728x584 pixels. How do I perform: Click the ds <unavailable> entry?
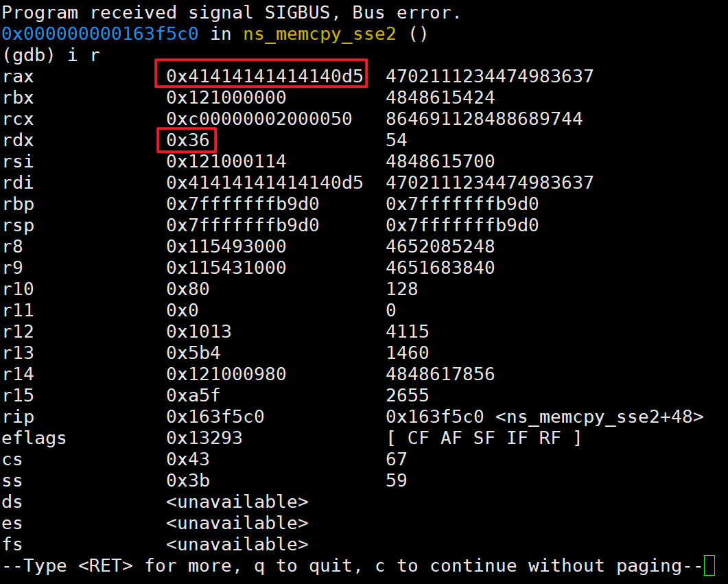(x=237, y=502)
